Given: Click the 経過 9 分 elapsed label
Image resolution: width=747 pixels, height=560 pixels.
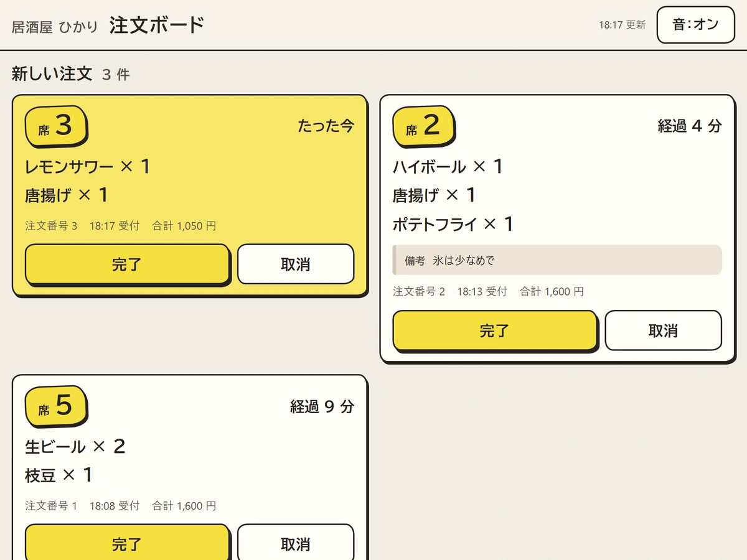Looking at the screenshot, I should click(x=322, y=406).
